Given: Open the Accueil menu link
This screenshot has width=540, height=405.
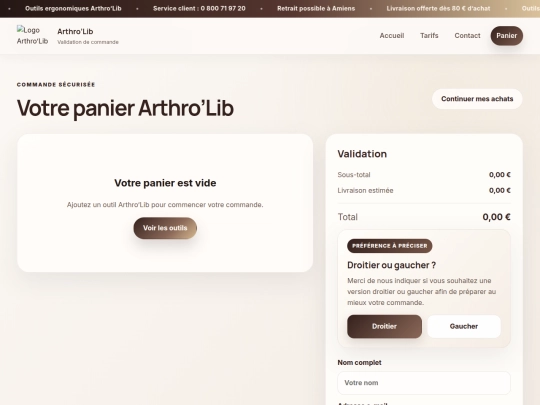Looking at the screenshot, I should 392,35.
